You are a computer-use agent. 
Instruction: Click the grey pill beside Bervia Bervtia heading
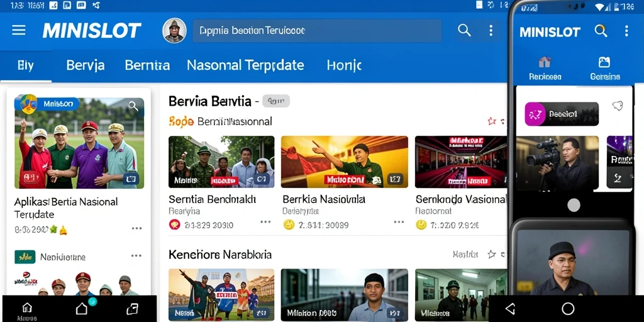[x=276, y=101]
